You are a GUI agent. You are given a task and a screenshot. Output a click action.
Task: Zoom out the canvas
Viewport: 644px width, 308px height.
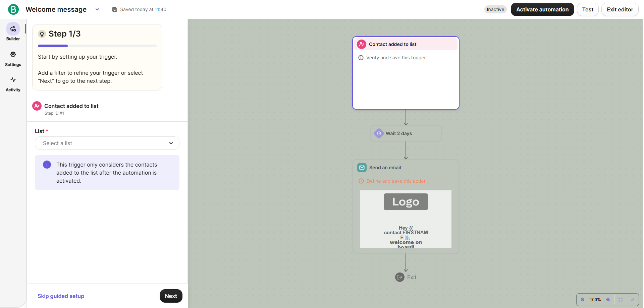point(583,300)
